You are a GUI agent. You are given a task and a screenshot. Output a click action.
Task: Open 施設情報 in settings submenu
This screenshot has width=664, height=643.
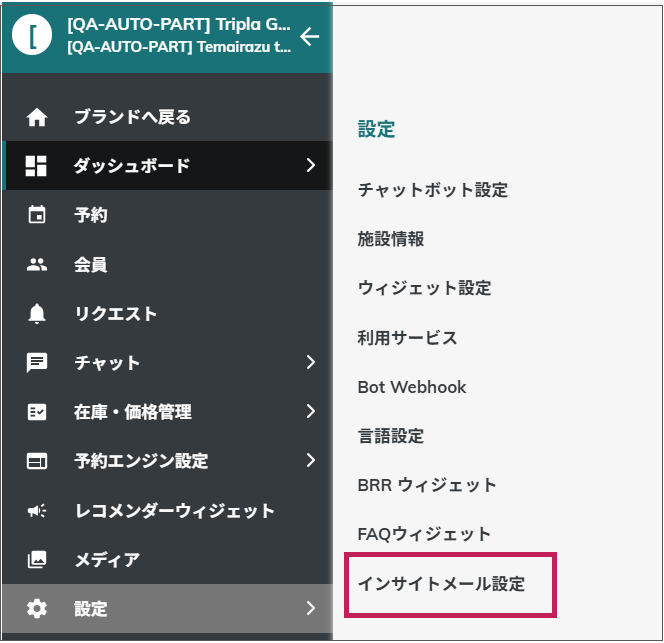point(391,239)
